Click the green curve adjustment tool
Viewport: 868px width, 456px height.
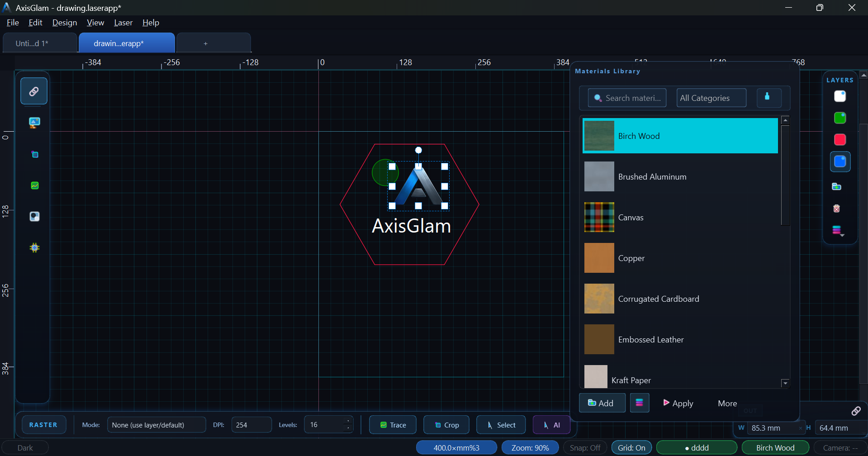coord(34,185)
